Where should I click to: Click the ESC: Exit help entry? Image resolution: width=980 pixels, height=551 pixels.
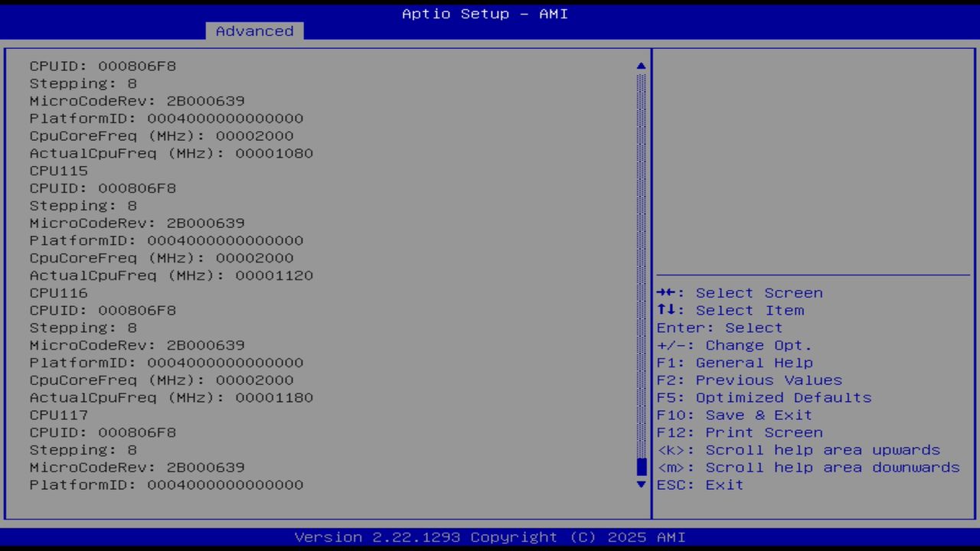(x=700, y=484)
